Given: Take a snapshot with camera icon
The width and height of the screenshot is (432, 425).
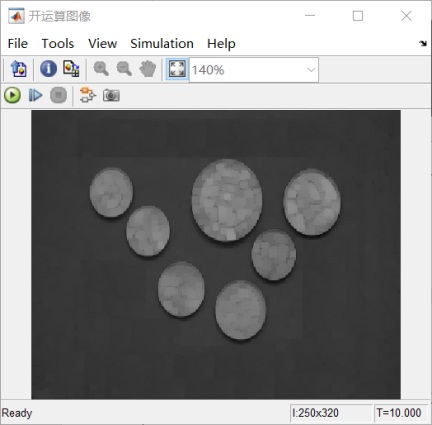Looking at the screenshot, I should [111, 95].
